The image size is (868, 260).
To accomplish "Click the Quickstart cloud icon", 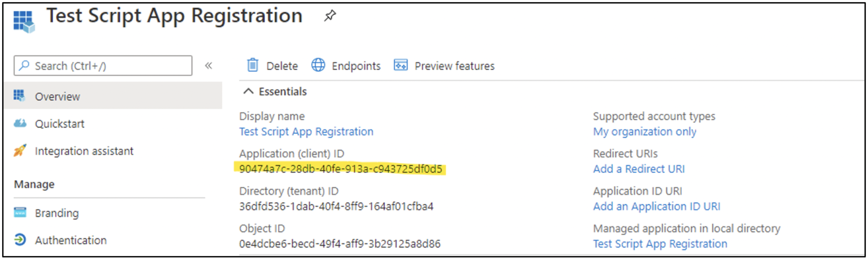I will click(x=20, y=124).
